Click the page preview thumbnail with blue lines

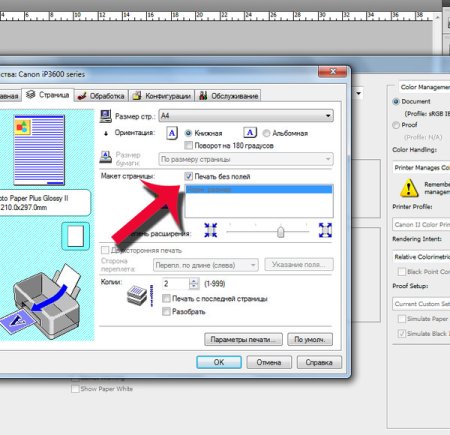click(x=39, y=150)
